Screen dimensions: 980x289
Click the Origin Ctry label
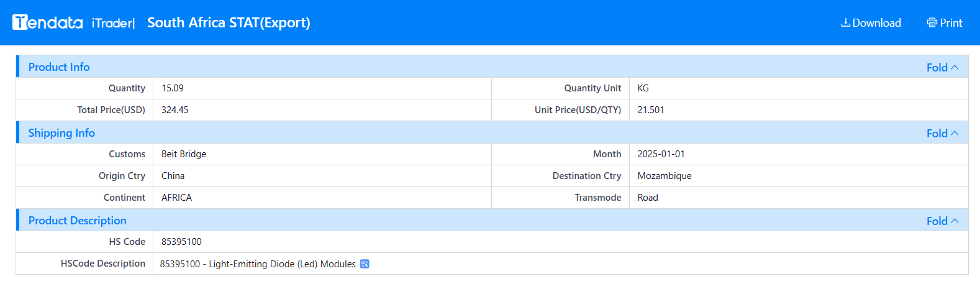(122, 176)
